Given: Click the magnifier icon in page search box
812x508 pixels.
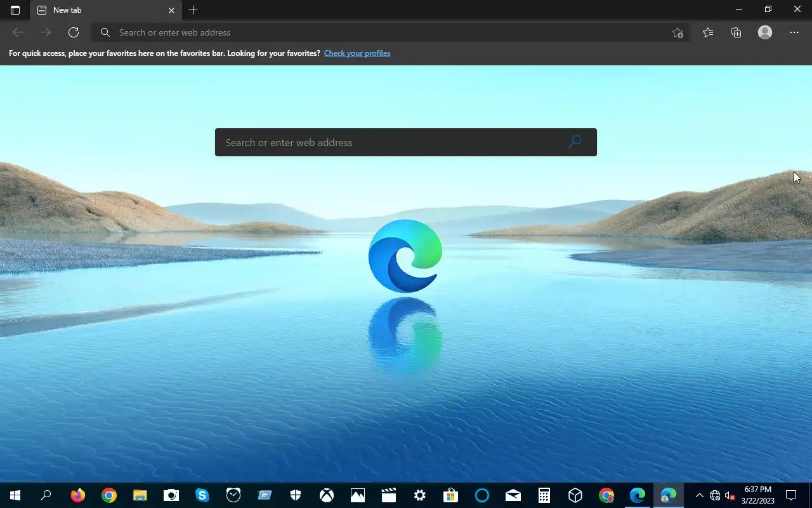Looking at the screenshot, I should click(575, 142).
